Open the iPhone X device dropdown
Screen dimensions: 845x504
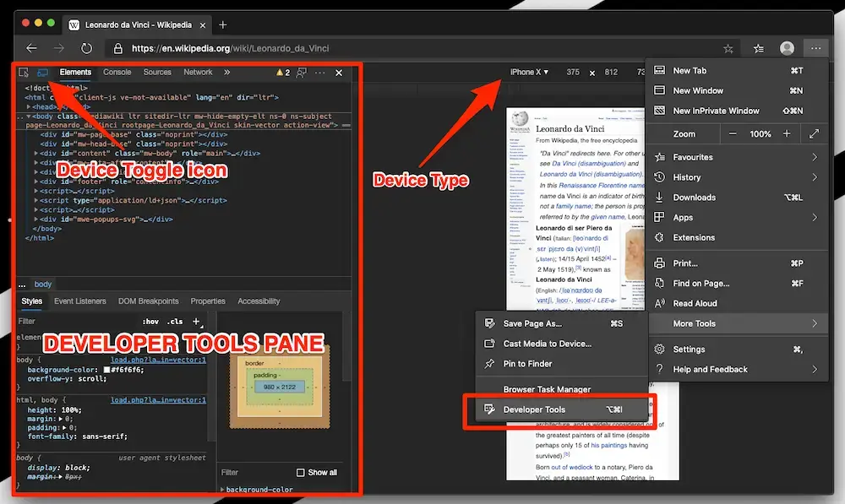529,73
